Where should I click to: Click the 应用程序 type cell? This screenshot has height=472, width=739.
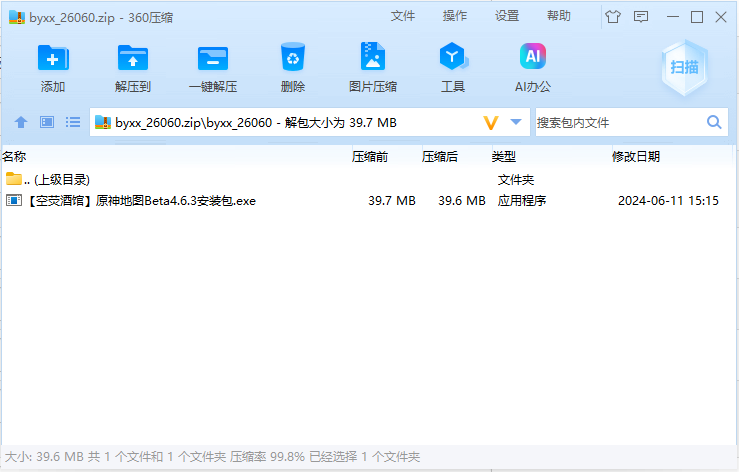click(x=522, y=201)
